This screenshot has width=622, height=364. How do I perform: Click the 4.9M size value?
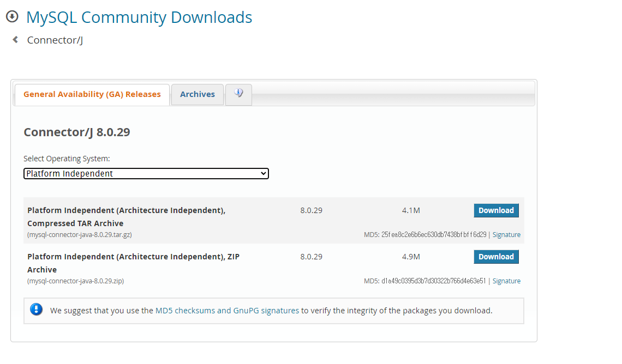pyautogui.click(x=410, y=257)
